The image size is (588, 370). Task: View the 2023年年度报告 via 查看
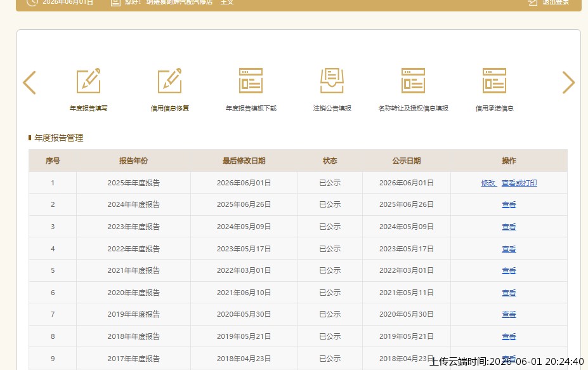pyautogui.click(x=509, y=227)
